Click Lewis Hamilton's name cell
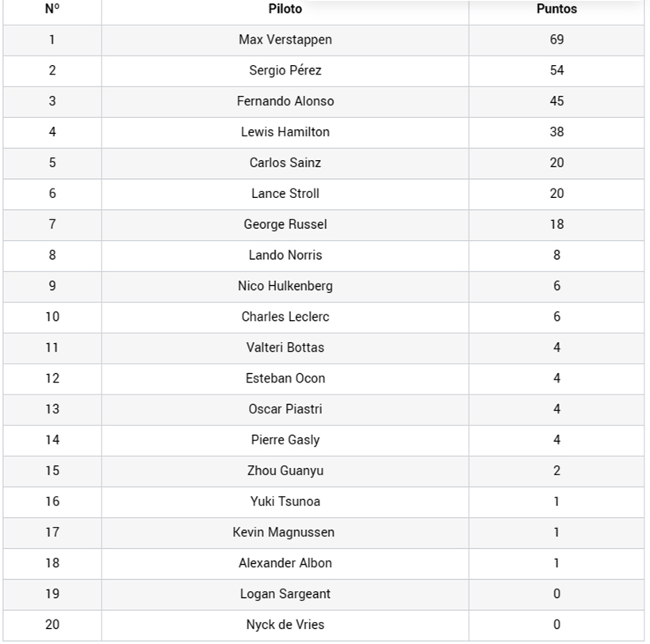650x644 pixels. pyautogui.click(x=285, y=132)
